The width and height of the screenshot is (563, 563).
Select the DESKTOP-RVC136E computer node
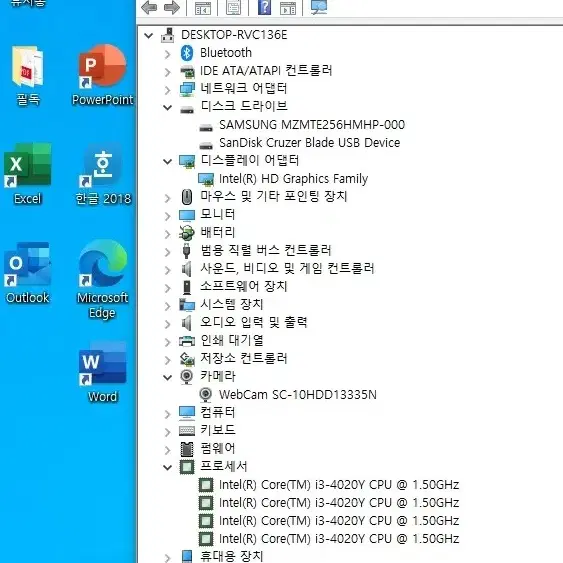click(x=234, y=35)
